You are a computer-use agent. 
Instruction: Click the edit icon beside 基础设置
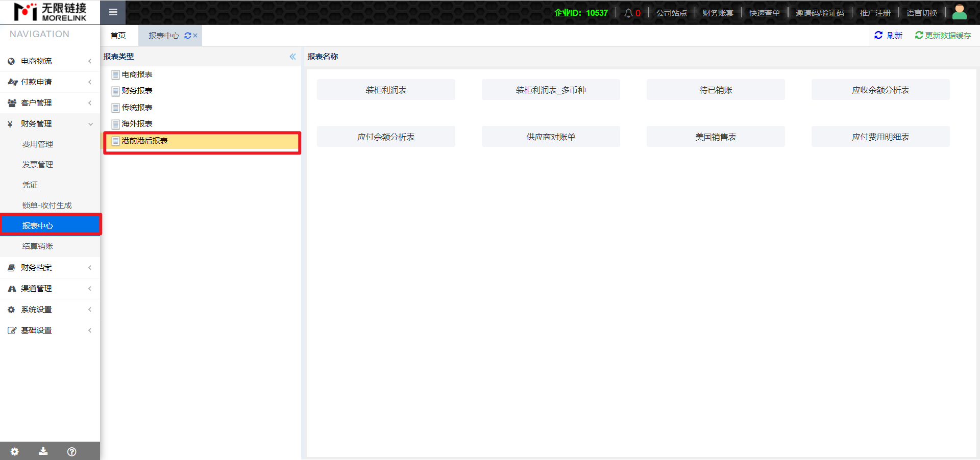(12, 330)
